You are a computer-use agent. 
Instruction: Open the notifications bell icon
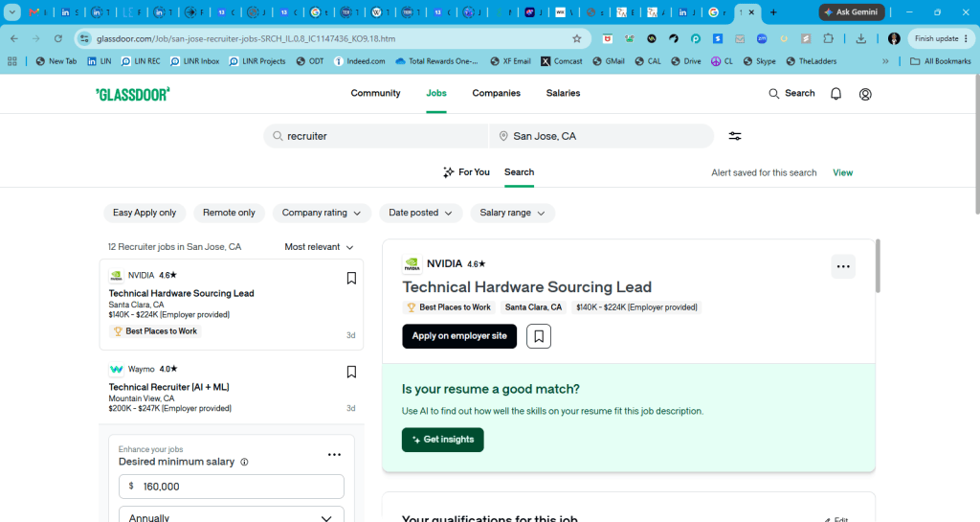click(x=835, y=94)
